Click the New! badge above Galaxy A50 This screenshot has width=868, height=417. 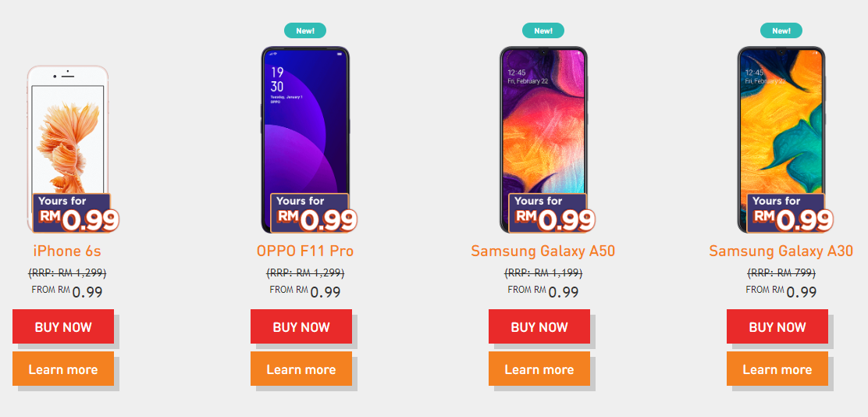pos(543,31)
